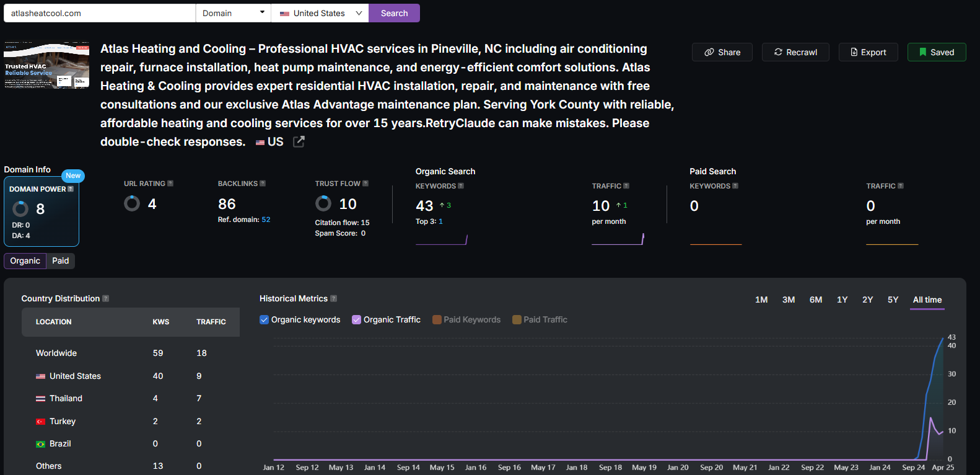Click Paid Search Keywords help icon
This screenshot has width=980, height=475.
tap(735, 186)
